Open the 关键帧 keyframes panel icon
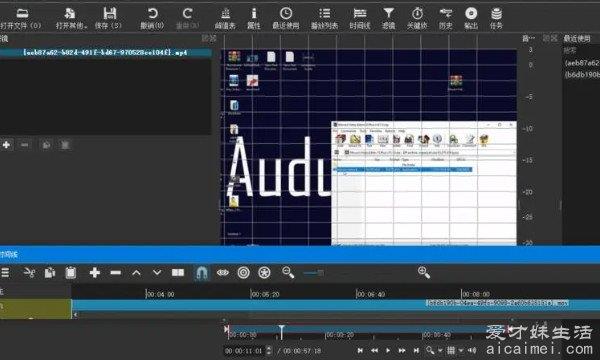Screen dimensions: 600x360 coord(417,18)
